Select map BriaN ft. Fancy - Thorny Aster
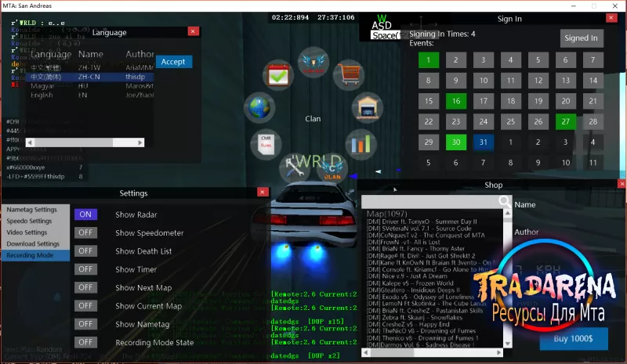 pos(416,248)
